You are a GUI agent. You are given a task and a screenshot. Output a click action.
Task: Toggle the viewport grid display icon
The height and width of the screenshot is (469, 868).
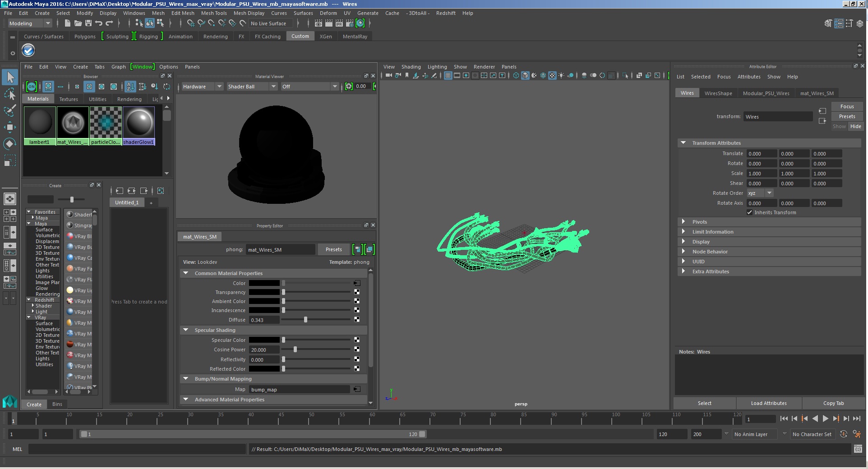448,76
